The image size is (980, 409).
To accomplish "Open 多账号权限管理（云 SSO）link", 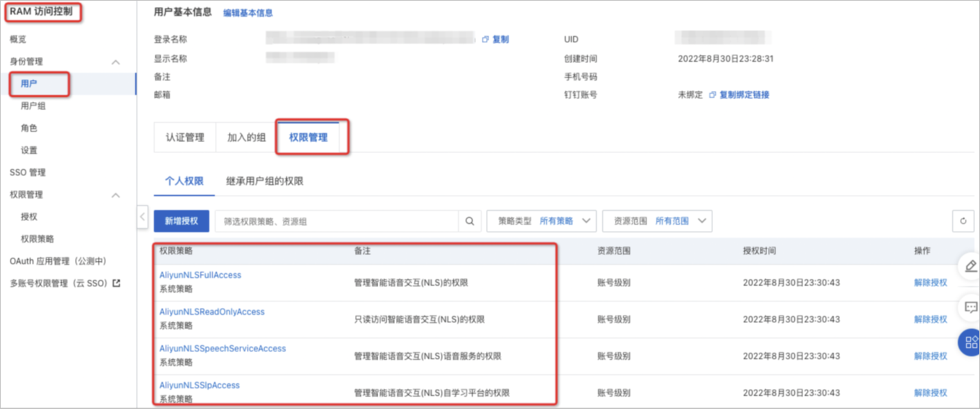I will [60, 283].
